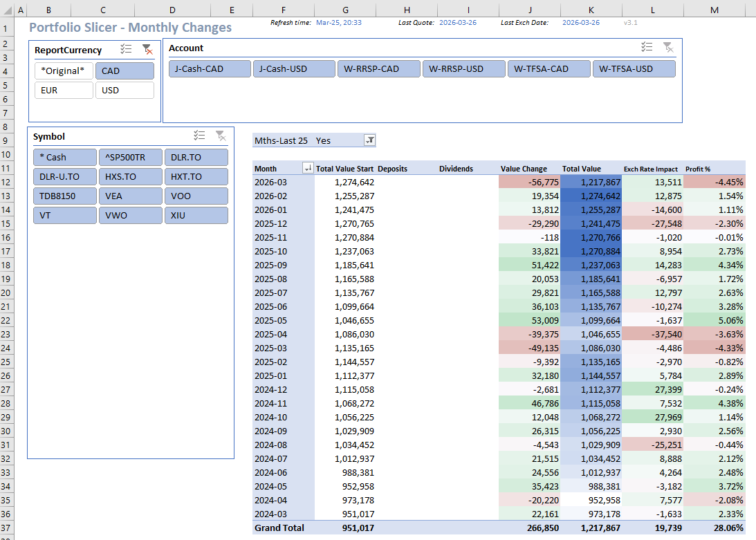756x540 pixels.
Task: Click the select-all corner of the sheet
Action: 6,10
